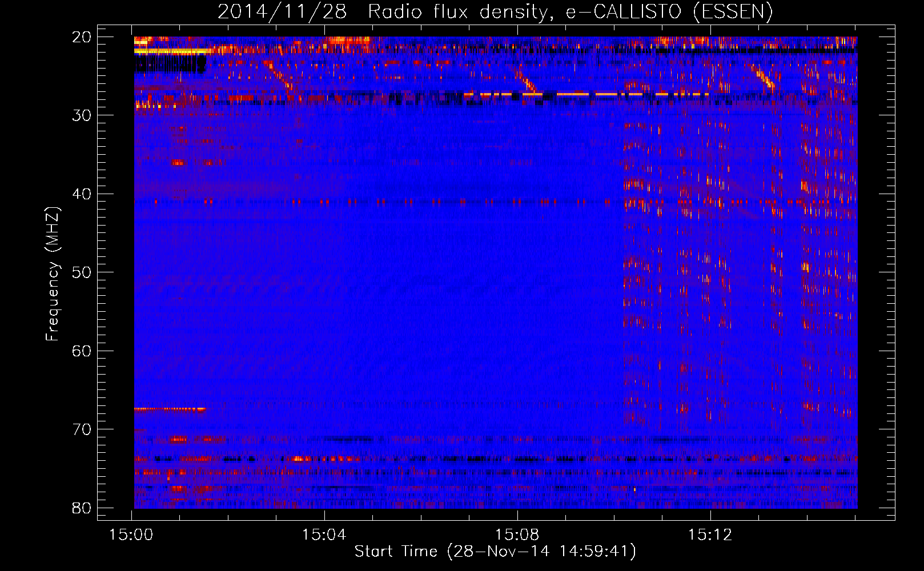Click the "15:08" time tick label
This screenshot has height=571, width=924.
point(517,535)
